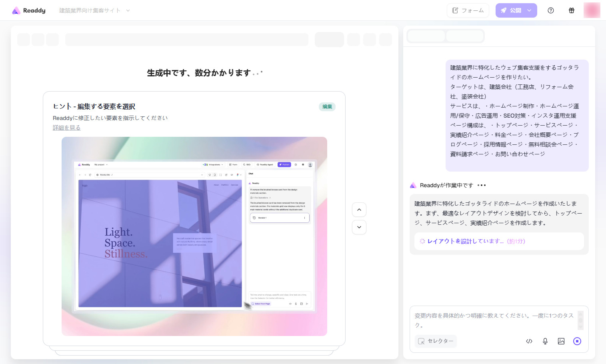The height and width of the screenshot is (364, 606).
Task: Click the 編集 badge on hint card
Action: (327, 107)
